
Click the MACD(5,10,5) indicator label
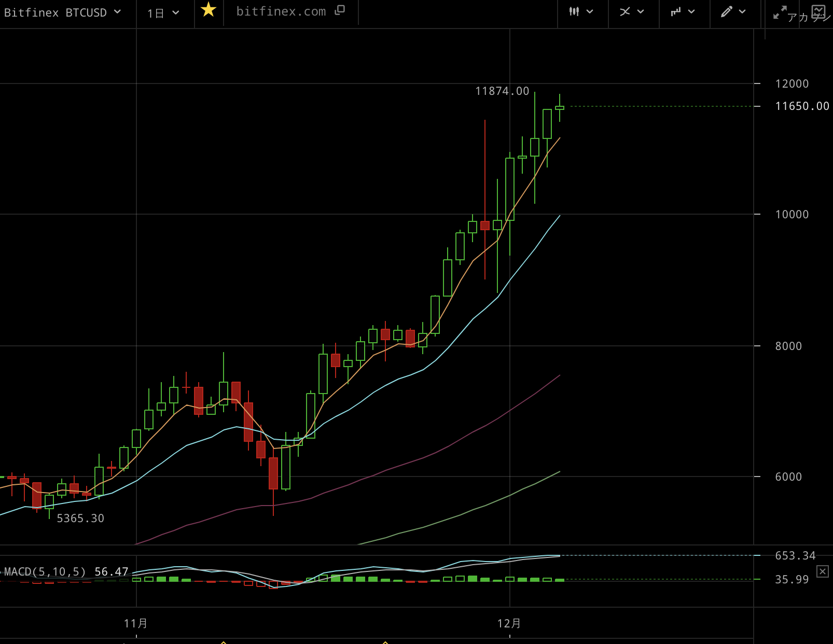[x=45, y=571]
